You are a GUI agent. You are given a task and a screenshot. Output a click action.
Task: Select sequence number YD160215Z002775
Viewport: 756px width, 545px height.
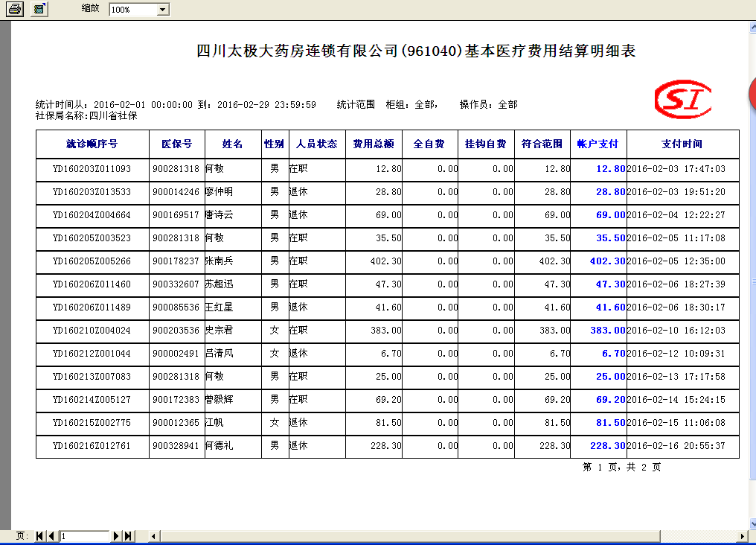tap(92, 423)
